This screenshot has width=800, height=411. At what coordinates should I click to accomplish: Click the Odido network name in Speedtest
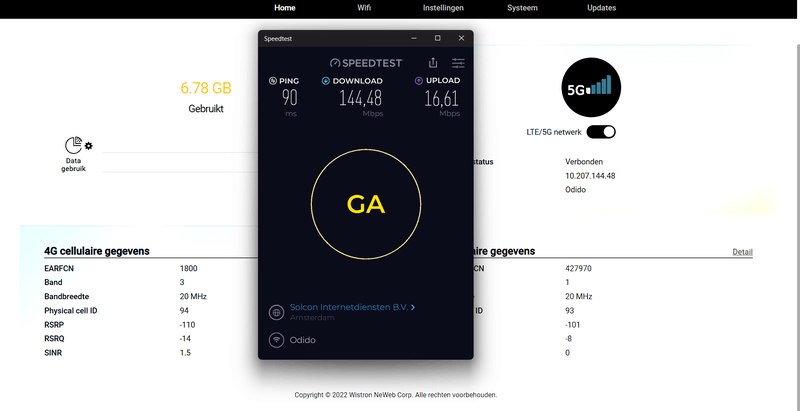click(303, 340)
